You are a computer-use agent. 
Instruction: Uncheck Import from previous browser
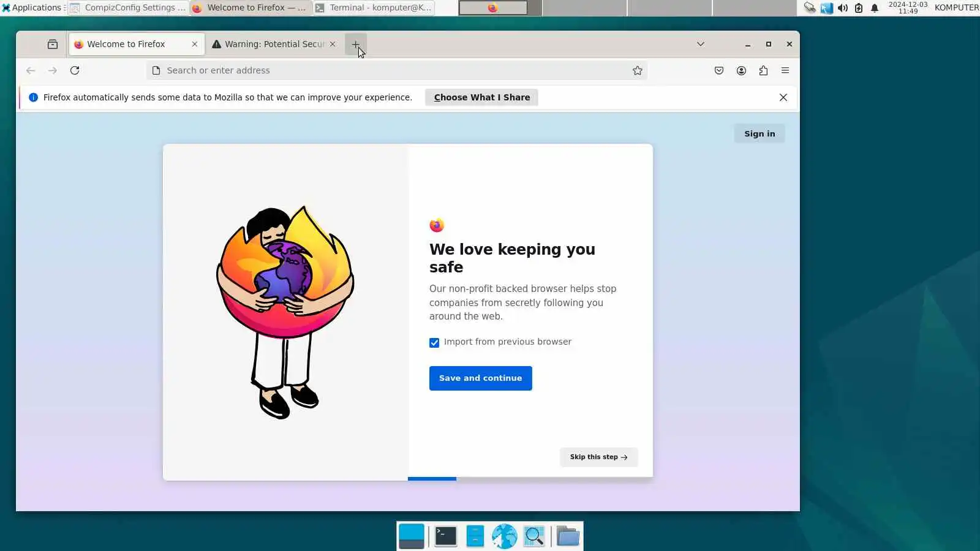[434, 343]
